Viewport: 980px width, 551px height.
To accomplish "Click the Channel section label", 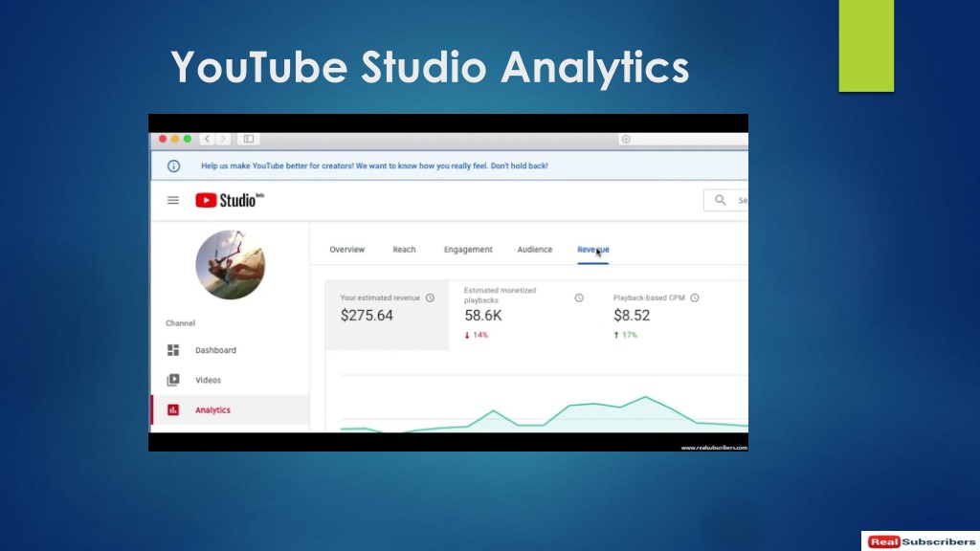I will click(x=180, y=323).
